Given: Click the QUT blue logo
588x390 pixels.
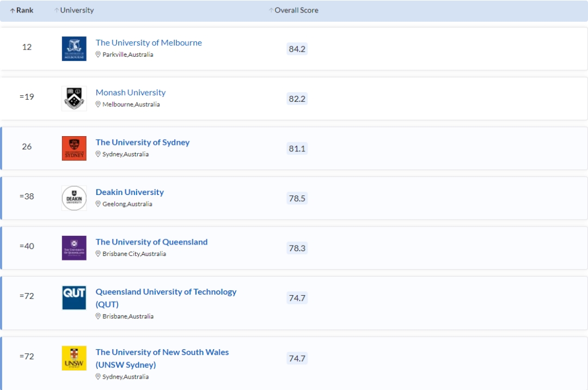Looking at the screenshot, I should tap(74, 298).
